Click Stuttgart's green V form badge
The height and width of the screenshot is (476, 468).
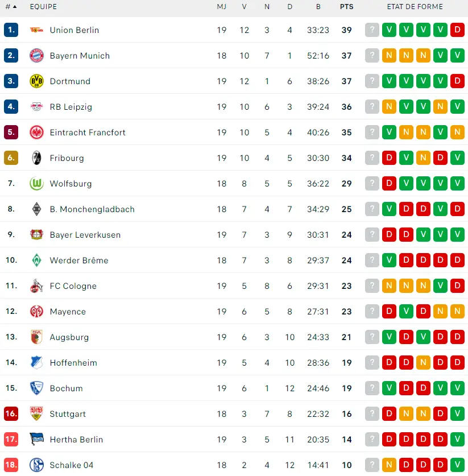[x=457, y=414]
